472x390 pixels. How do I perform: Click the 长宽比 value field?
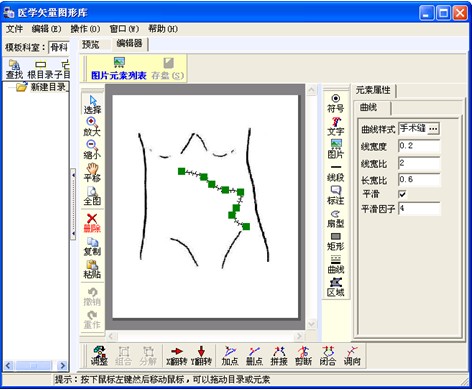coord(419,180)
